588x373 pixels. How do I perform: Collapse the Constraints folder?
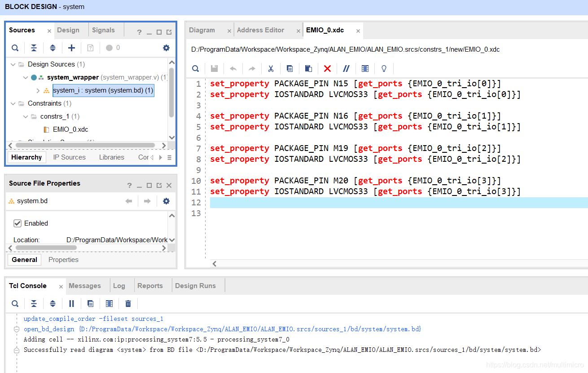click(13, 103)
